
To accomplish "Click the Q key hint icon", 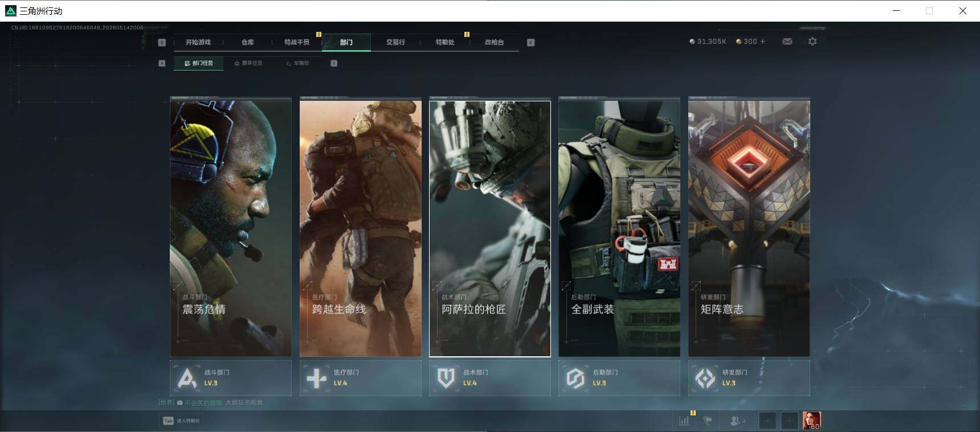I will [162, 42].
